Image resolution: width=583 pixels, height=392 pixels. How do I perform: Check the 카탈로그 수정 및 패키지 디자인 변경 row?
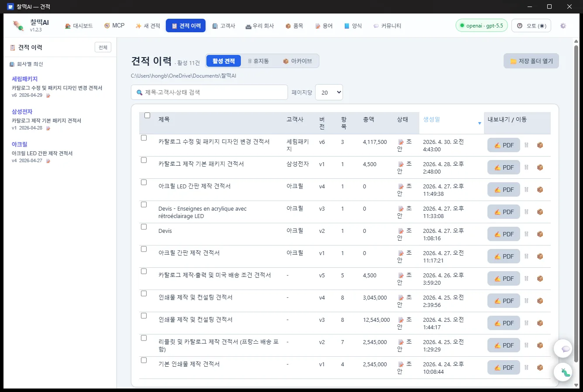pos(144,138)
